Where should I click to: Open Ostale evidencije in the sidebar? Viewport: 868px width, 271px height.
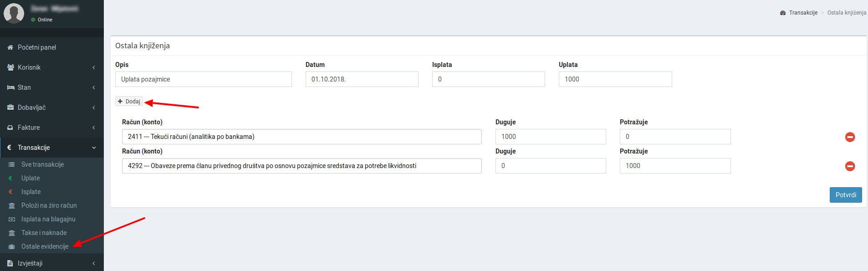click(x=45, y=246)
